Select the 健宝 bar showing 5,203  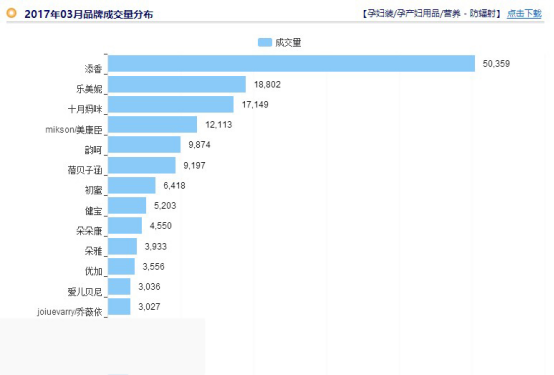point(127,206)
